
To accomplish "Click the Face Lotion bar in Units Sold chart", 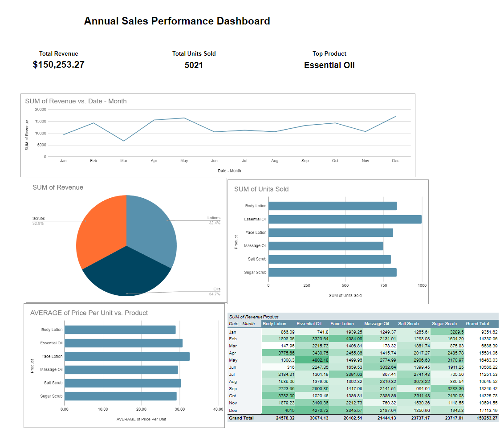I will tap(331, 232).
